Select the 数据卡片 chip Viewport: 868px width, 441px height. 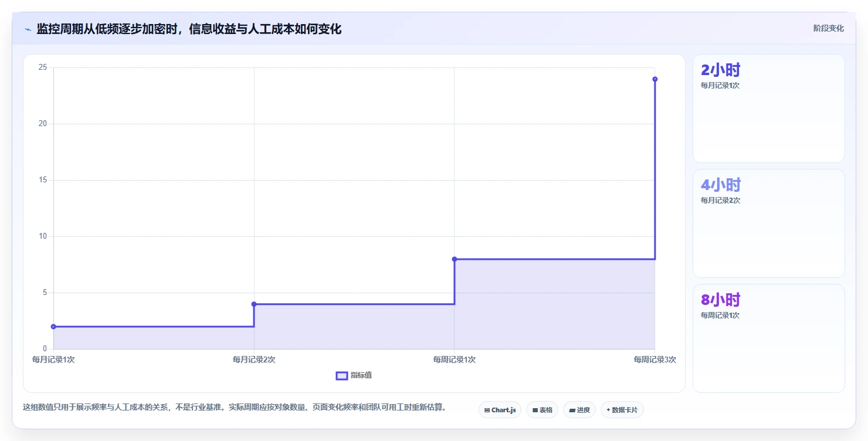tap(622, 410)
